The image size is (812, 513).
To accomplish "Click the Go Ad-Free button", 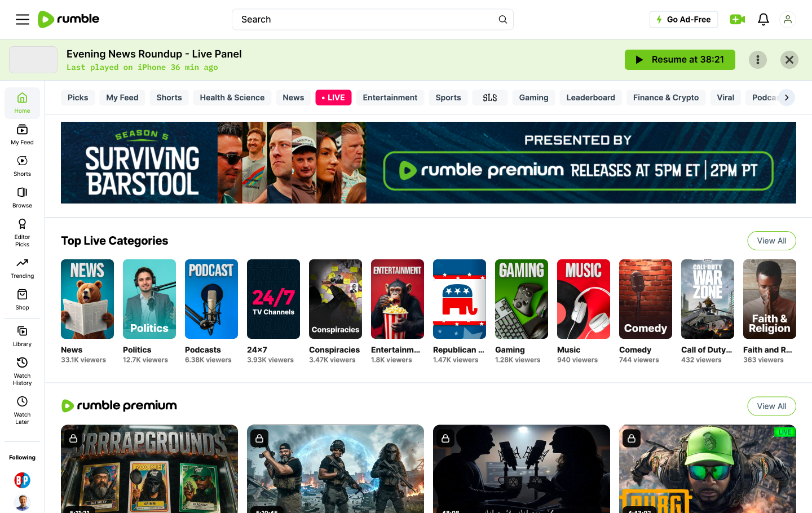I will pyautogui.click(x=684, y=20).
